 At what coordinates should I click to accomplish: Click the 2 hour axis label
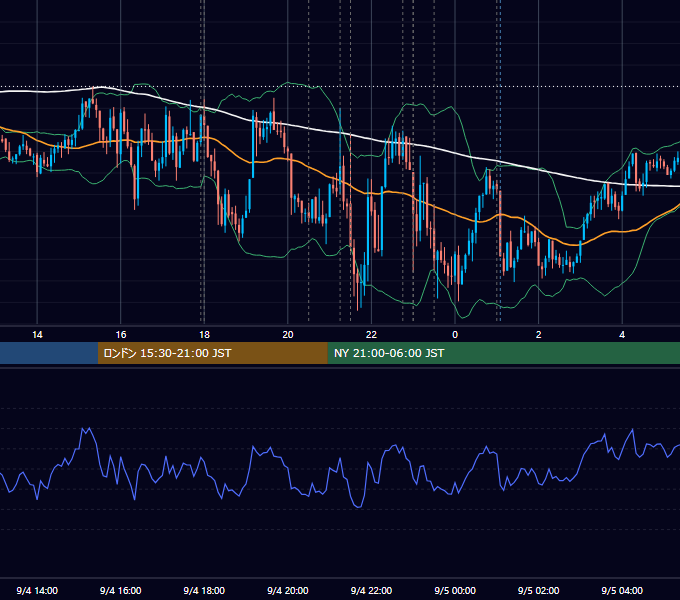point(539,335)
